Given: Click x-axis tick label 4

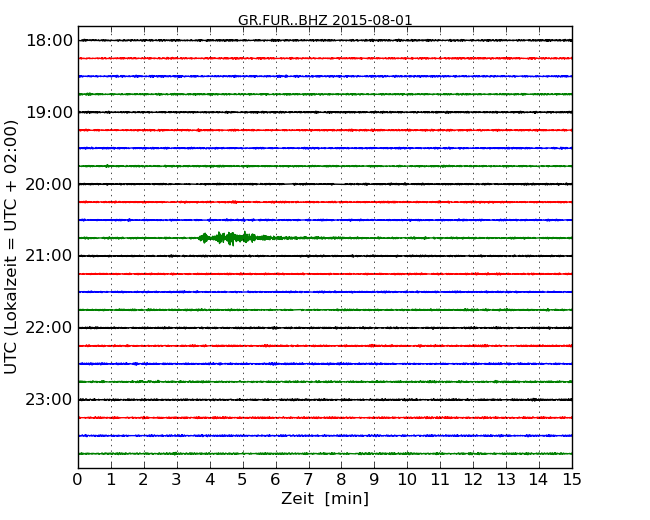Looking at the screenshot, I should tap(210, 479).
